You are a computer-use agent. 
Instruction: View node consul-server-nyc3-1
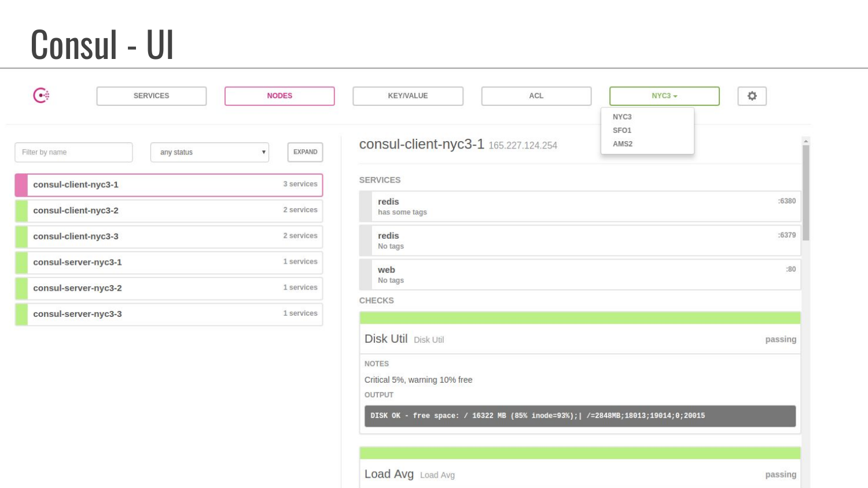[x=169, y=263]
